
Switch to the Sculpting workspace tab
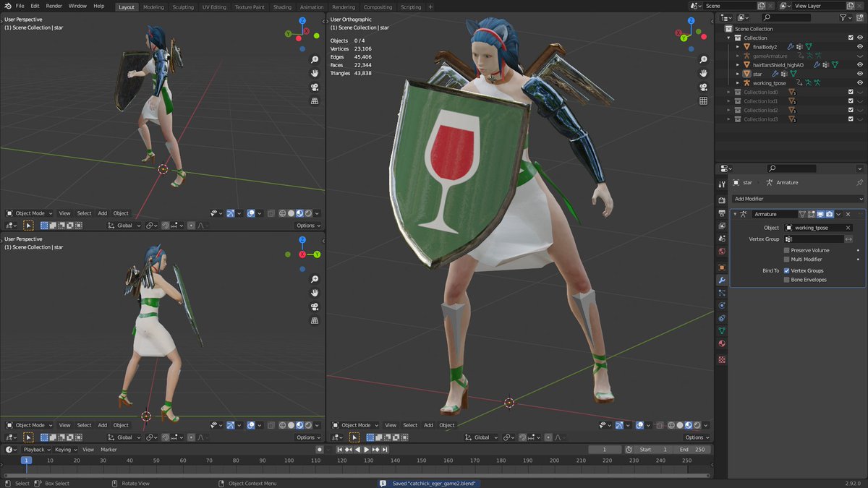coord(183,7)
